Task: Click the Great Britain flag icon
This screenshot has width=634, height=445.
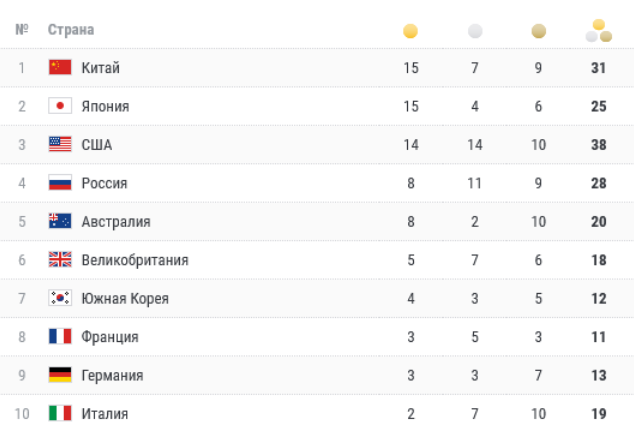Action: [x=60, y=260]
